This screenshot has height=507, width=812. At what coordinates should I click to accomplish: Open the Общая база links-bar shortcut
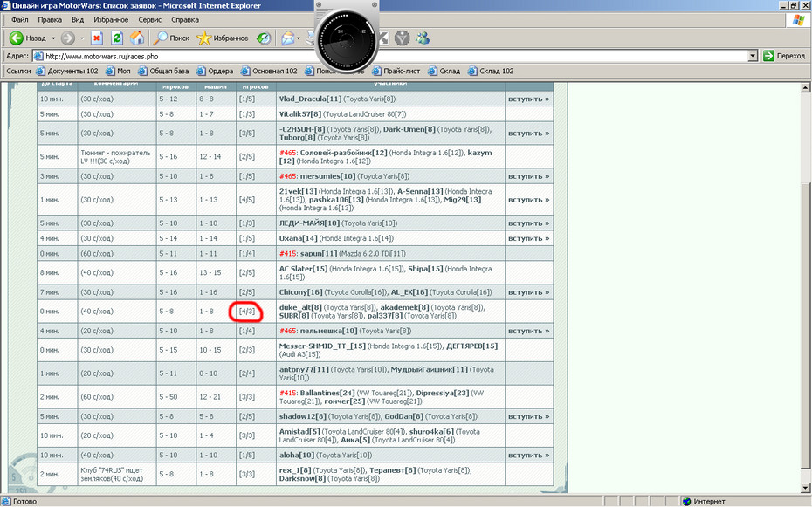pyautogui.click(x=163, y=71)
